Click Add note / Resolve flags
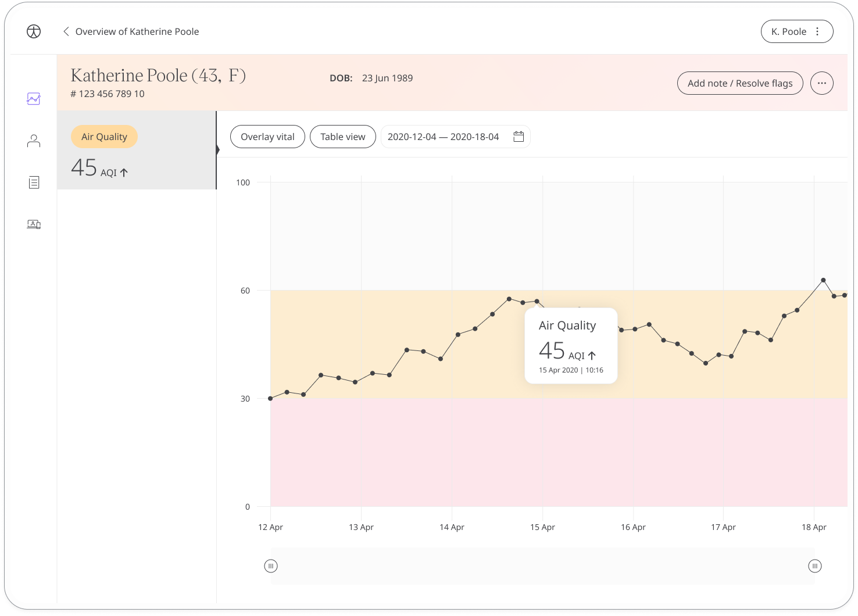This screenshot has width=858, height=616. tap(740, 83)
